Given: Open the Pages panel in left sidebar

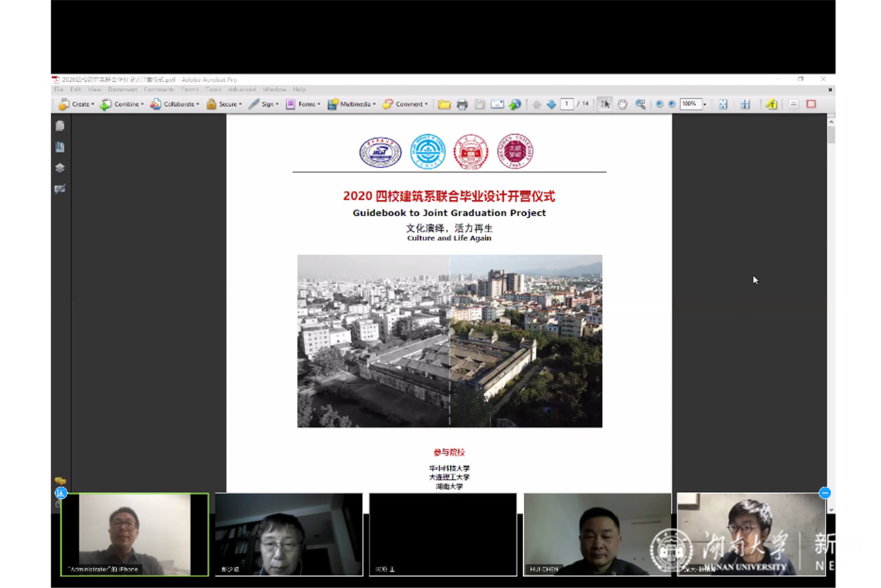Looking at the screenshot, I should [60, 126].
